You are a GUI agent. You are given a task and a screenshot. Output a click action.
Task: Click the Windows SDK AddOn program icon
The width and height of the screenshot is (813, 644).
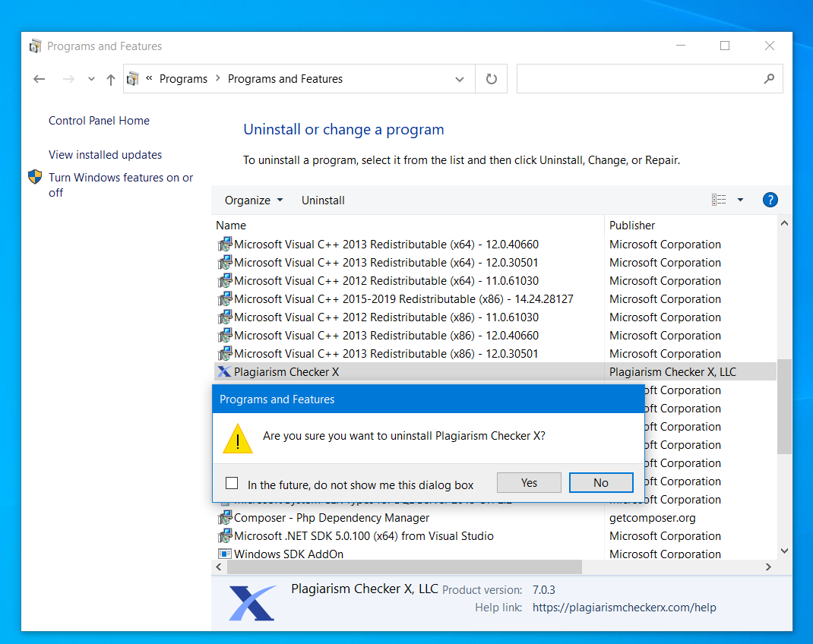pyautogui.click(x=226, y=554)
